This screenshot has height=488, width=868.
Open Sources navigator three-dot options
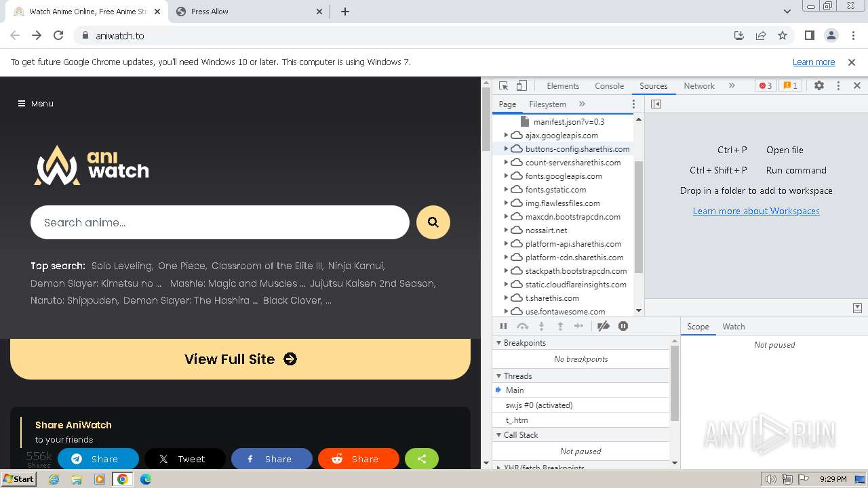634,104
